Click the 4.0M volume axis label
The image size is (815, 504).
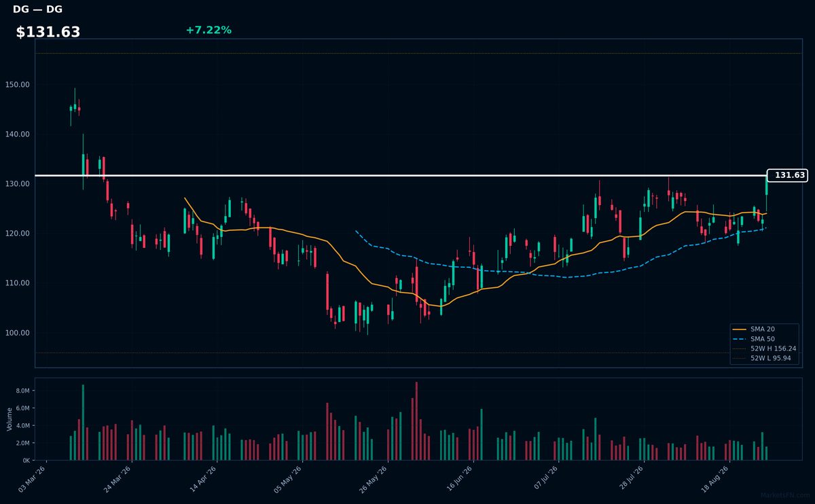(22, 426)
